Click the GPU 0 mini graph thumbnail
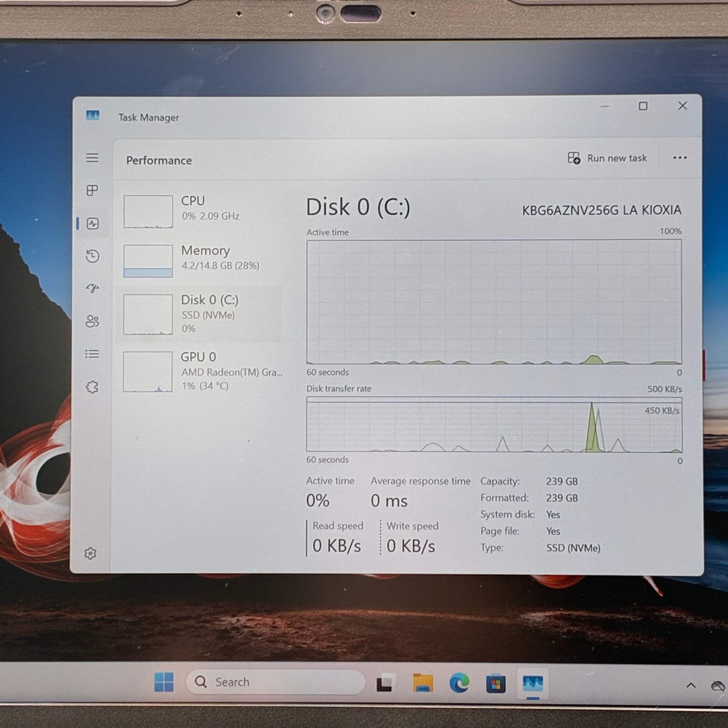This screenshot has width=728, height=728. (148, 371)
